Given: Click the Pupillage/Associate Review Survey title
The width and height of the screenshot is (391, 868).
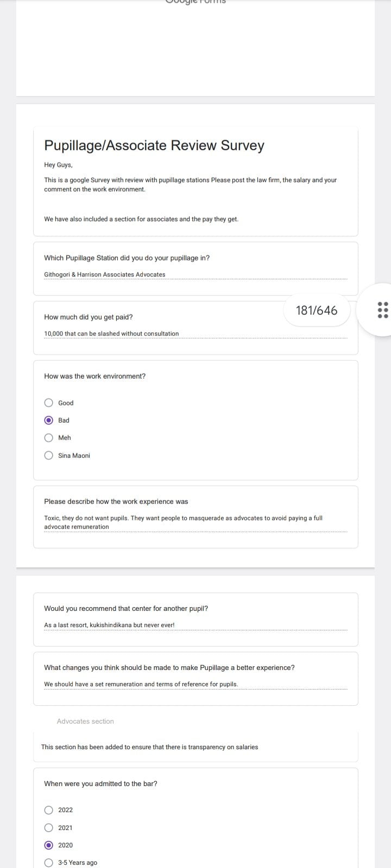Looking at the screenshot, I should point(154,145).
